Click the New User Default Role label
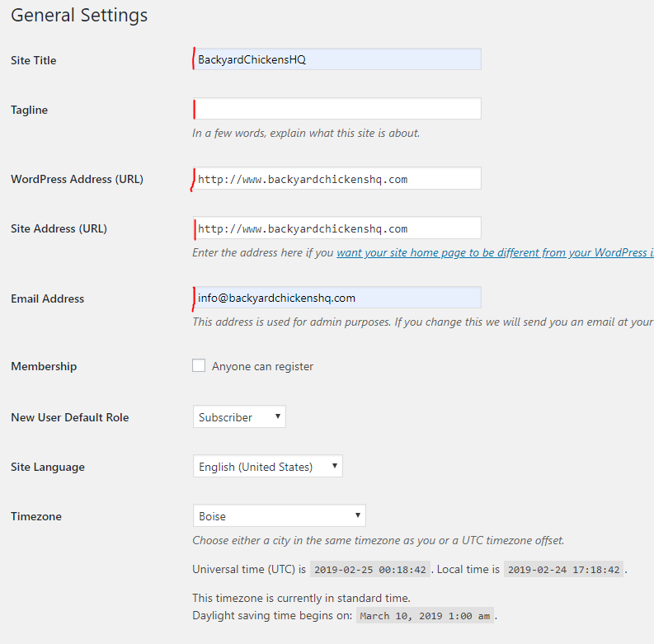The height and width of the screenshot is (644, 654). tap(69, 417)
